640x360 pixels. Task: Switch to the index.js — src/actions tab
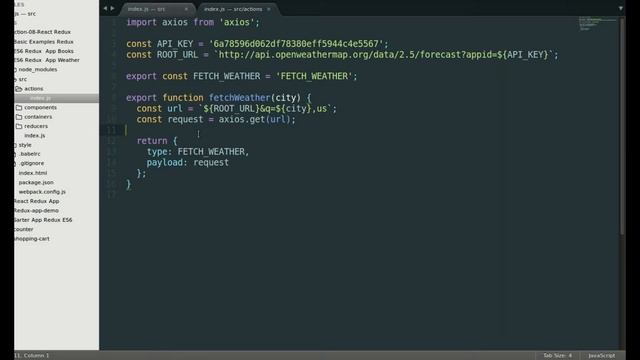(233, 9)
